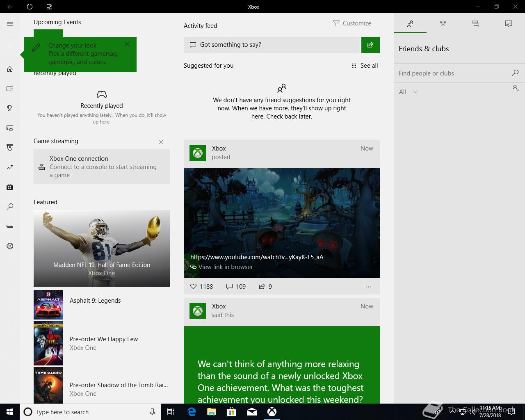Viewport: 525px width, 420px height.
Task: Open Search magnifier icon in sidebar
Action: click(10, 207)
